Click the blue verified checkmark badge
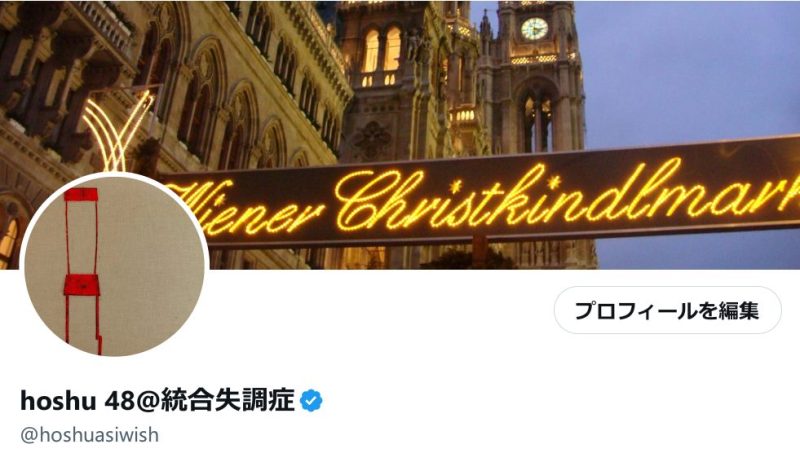The image size is (800, 462). [311, 400]
